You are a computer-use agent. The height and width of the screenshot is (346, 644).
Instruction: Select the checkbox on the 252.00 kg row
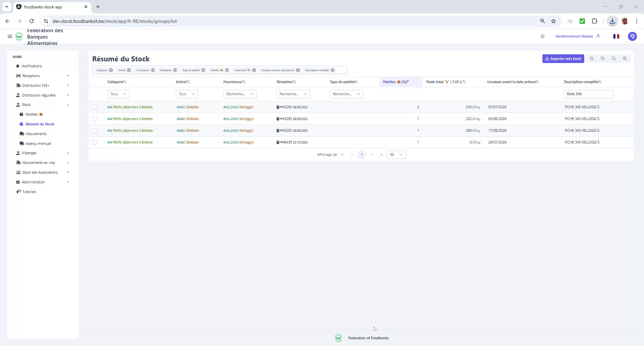[95, 119]
